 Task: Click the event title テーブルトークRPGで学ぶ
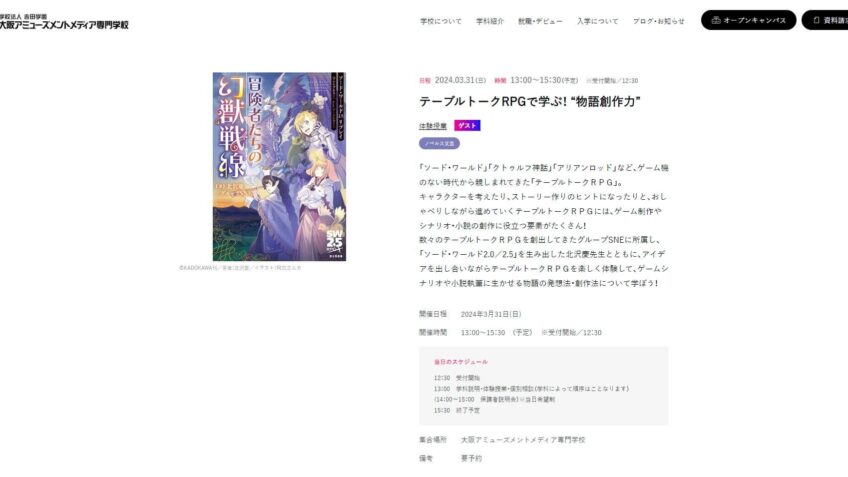point(529,102)
